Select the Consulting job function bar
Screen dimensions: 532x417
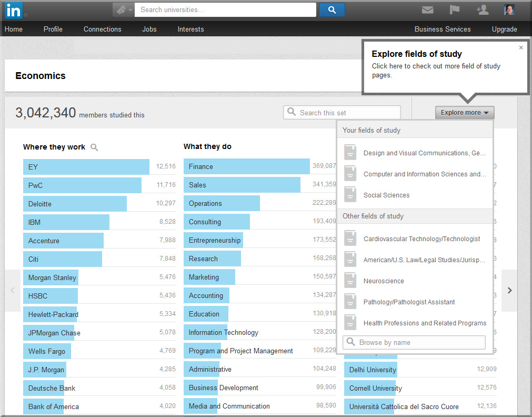click(216, 222)
